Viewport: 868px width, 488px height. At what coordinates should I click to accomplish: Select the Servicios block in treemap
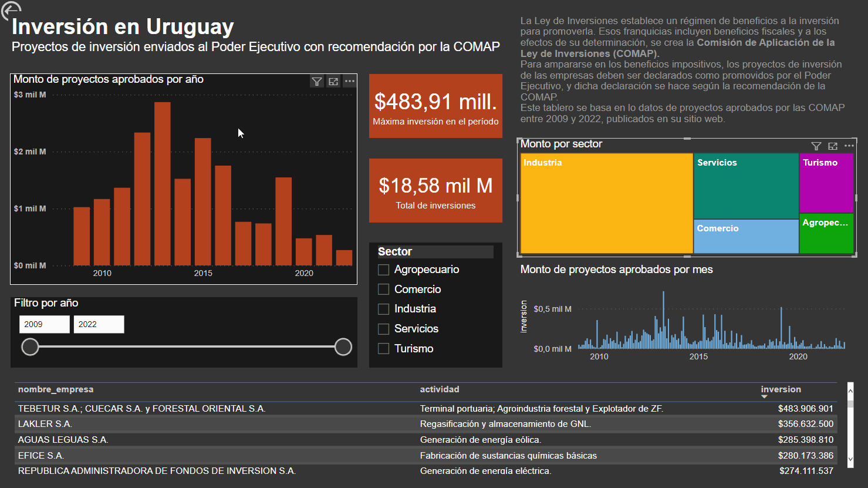(746, 186)
